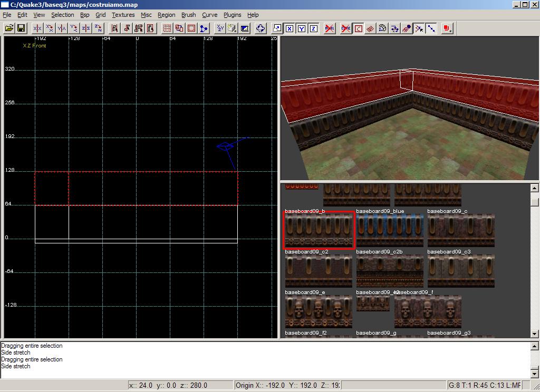Toggle the Z axis scale lock
This screenshot has width=540, height=392.
pyautogui.click(x=313, y=28)
